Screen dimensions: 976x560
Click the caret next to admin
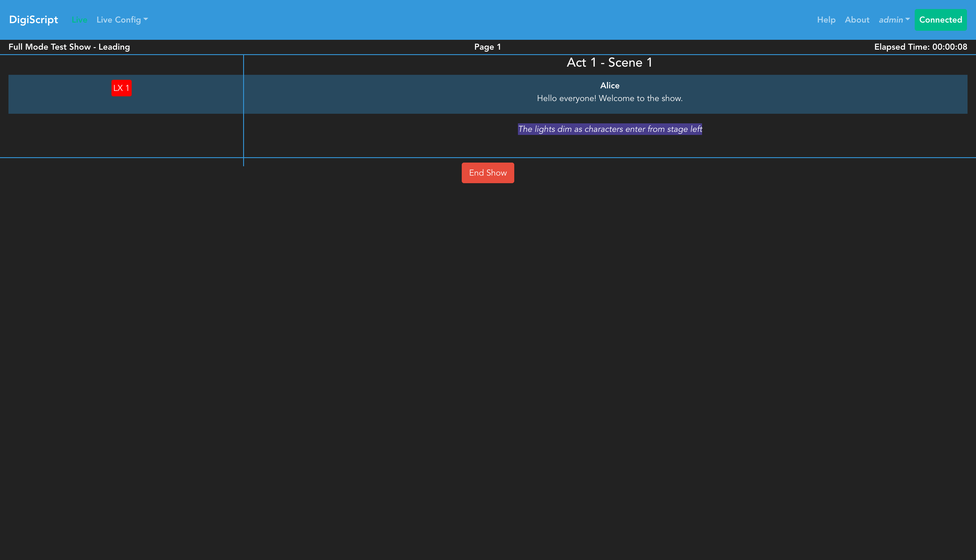(908, 19)
